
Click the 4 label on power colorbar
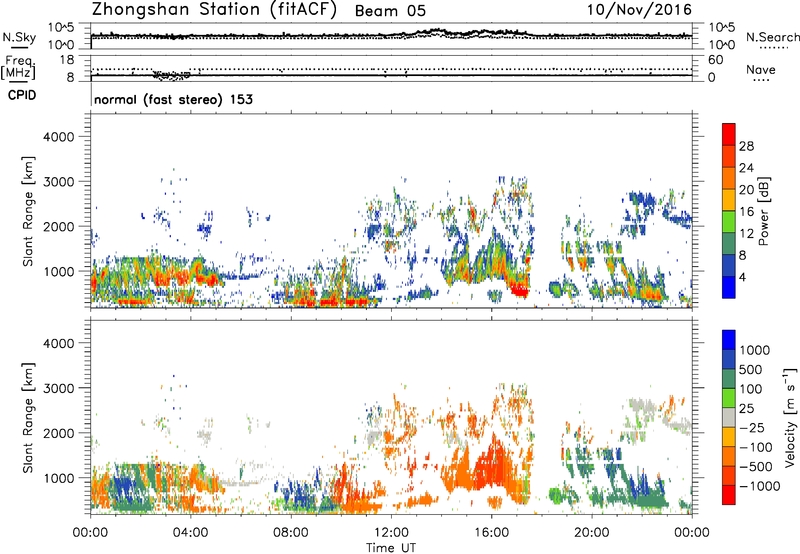pos(742,277)
